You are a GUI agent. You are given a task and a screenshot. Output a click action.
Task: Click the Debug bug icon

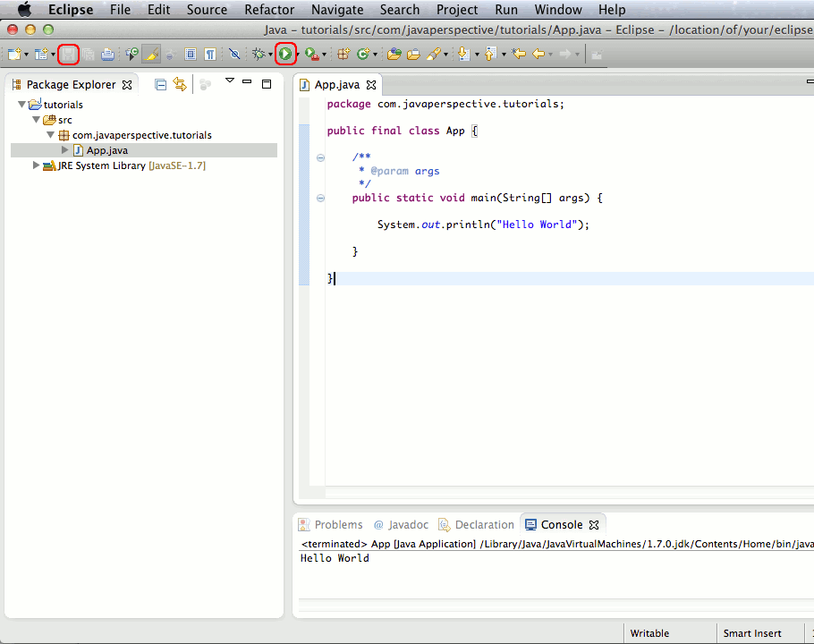click(x=258, y=54)
